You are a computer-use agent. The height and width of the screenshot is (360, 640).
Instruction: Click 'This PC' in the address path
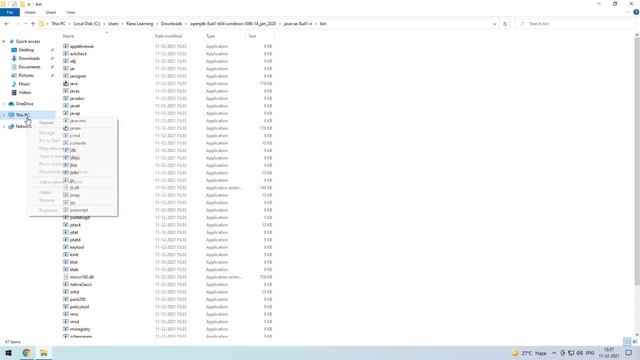58,24
